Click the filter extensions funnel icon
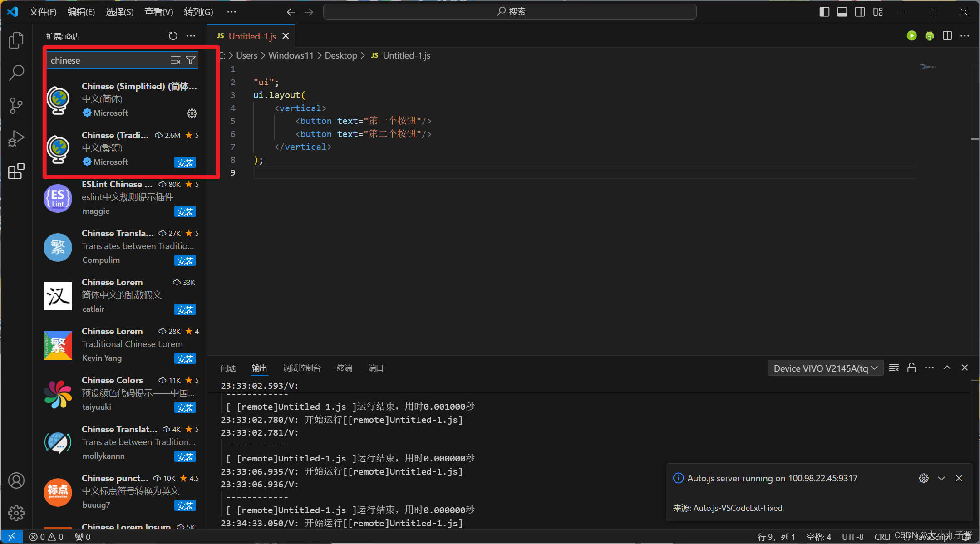980x544 pixels. coord(191,60)
